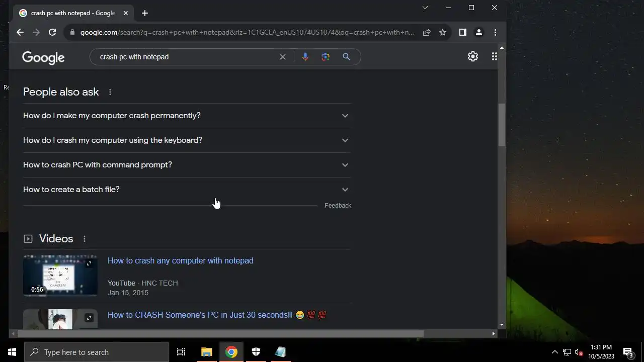Click the address bar URL
Screen dimensions: 644x362
click(x=247, y=32)
